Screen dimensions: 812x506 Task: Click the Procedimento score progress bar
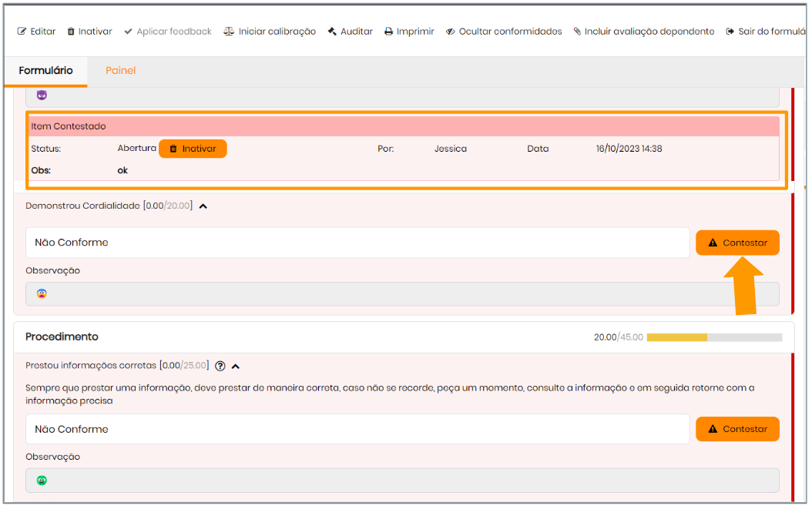coord(714,337)
